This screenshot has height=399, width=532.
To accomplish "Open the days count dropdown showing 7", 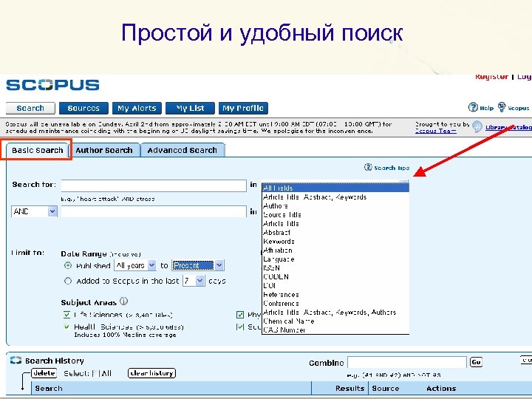I will point(194,281).
